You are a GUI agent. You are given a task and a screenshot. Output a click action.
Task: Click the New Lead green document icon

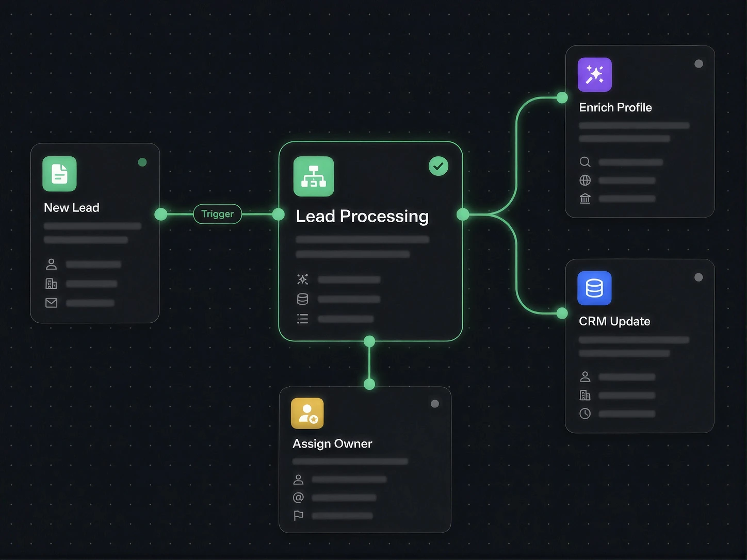click(59, 174)
